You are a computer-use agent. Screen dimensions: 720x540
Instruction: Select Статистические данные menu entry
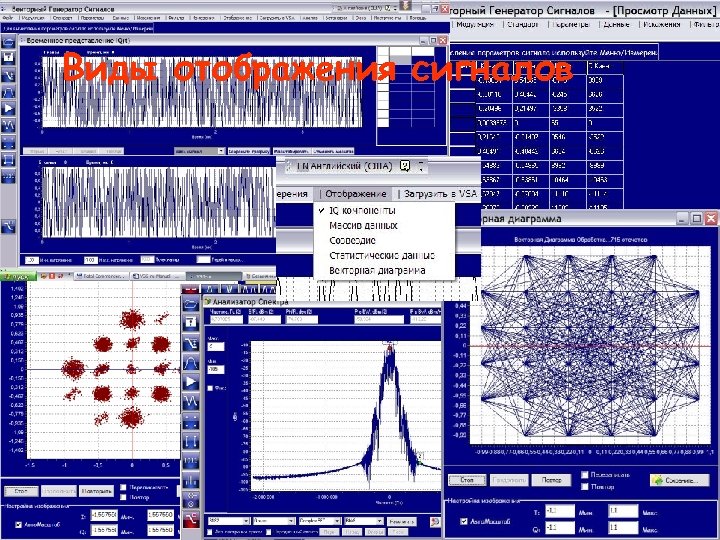tap(382, 255)
